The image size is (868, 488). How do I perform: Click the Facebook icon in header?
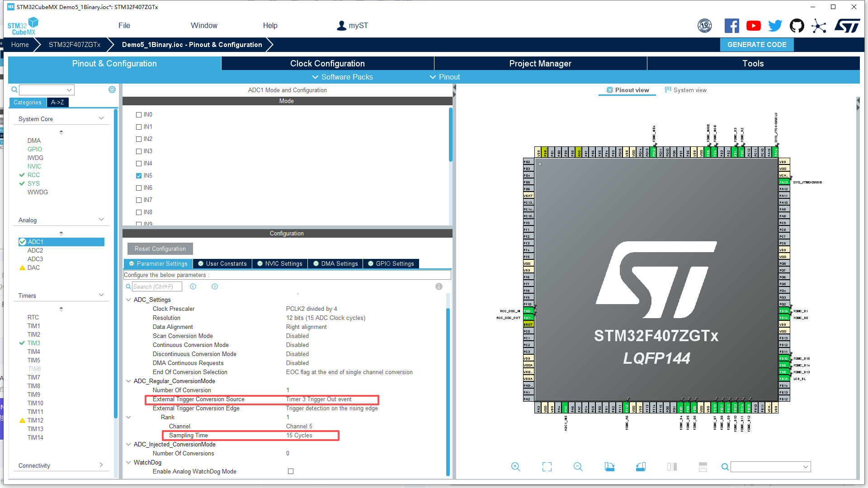click(731, 26)
